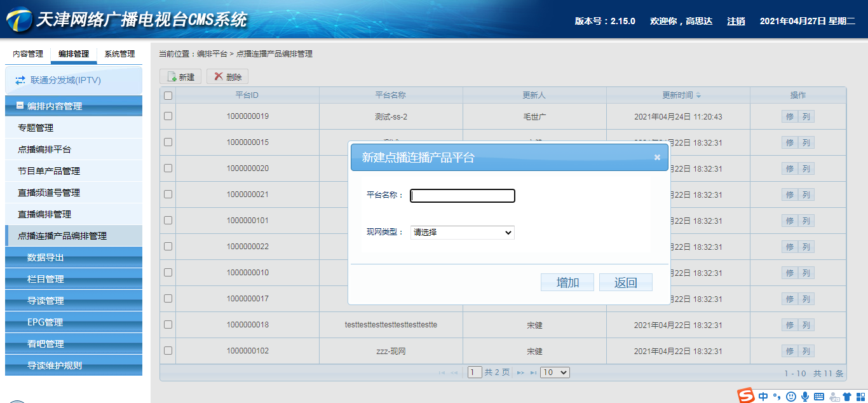Expand the 导读管理 section

coord(74,301)
